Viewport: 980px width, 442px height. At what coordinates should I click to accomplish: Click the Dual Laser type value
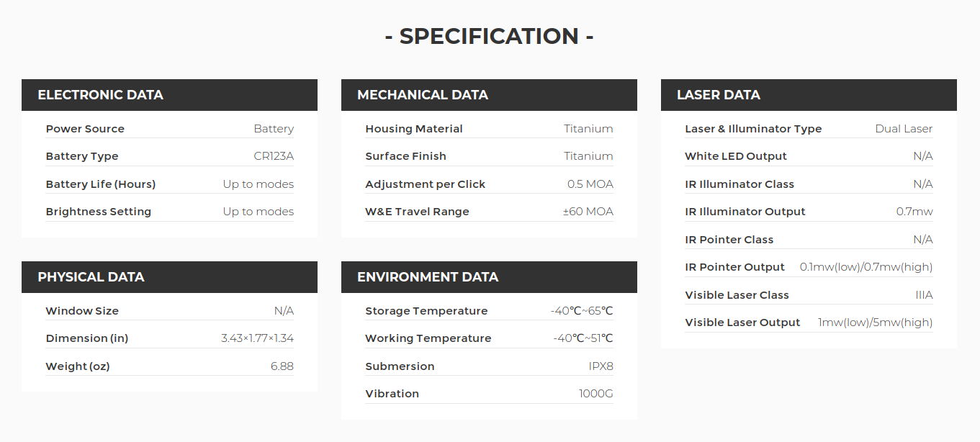click(904, 129)
